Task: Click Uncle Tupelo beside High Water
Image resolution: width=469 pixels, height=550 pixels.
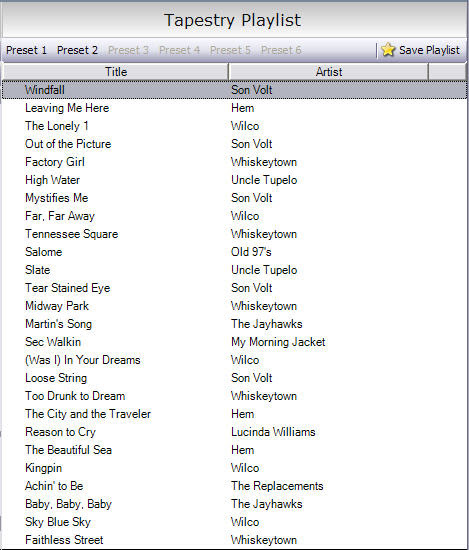Action: coord(264,180)
